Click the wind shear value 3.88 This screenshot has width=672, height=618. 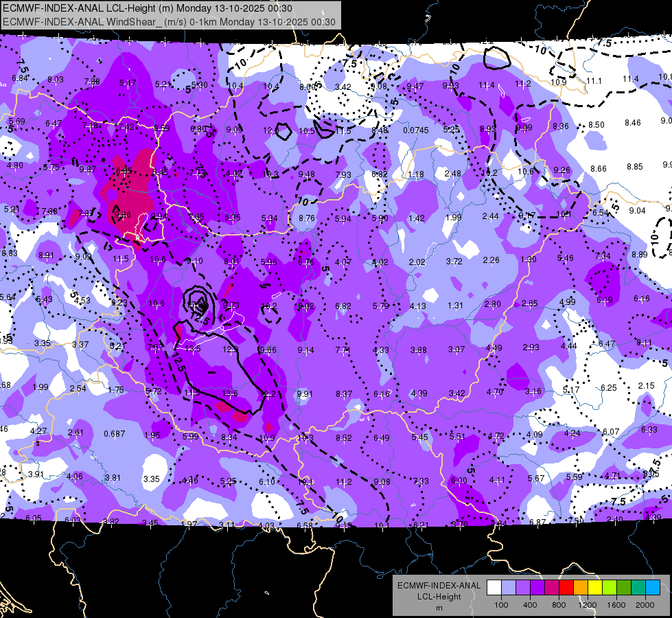pyautogui.click(x=419, y=350)
